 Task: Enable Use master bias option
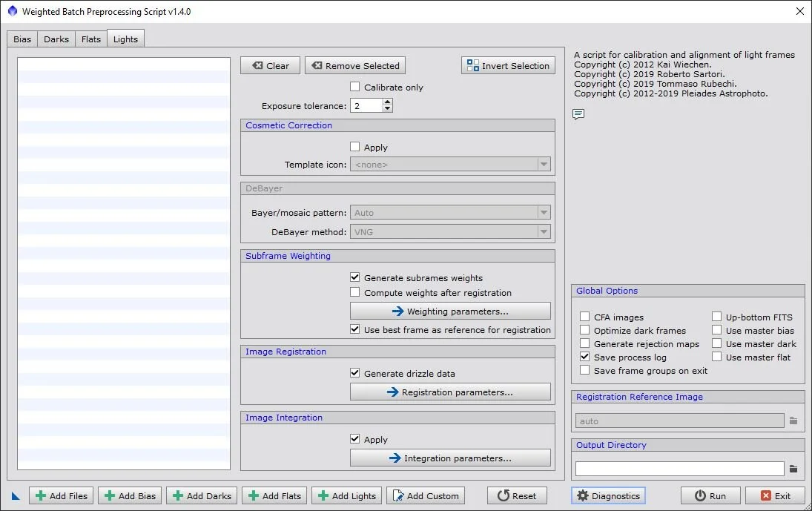click(717, 330)
